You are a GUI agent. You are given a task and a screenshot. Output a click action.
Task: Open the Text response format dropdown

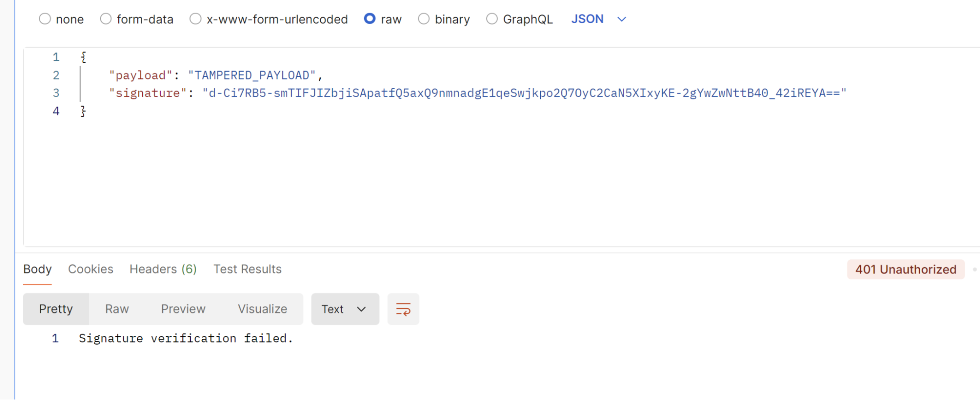click(345, 309)
